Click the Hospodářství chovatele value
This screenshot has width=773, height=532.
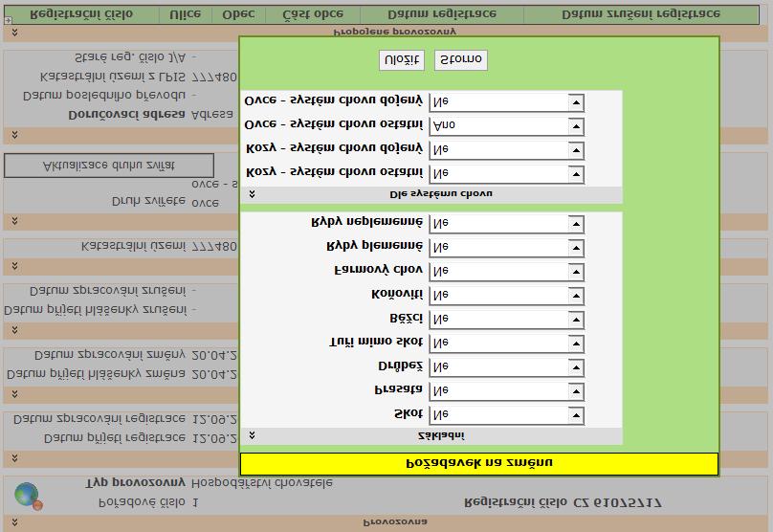[x=262, y=482]
